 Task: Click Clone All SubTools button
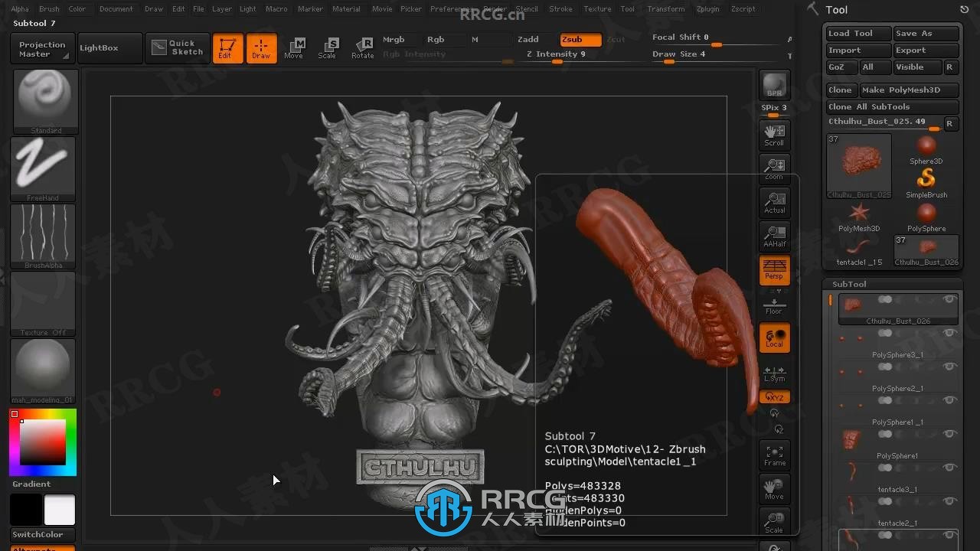892,107
